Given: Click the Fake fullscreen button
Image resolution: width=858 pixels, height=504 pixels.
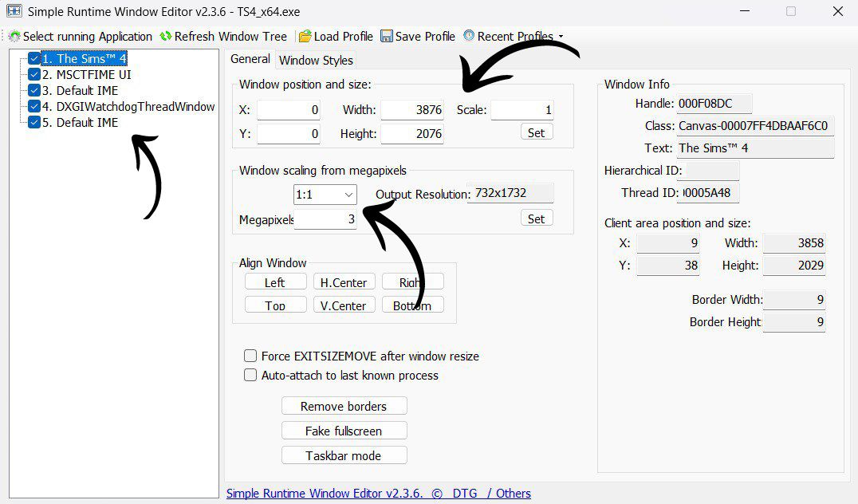Looking at the screenshot, I should [344, 431].
